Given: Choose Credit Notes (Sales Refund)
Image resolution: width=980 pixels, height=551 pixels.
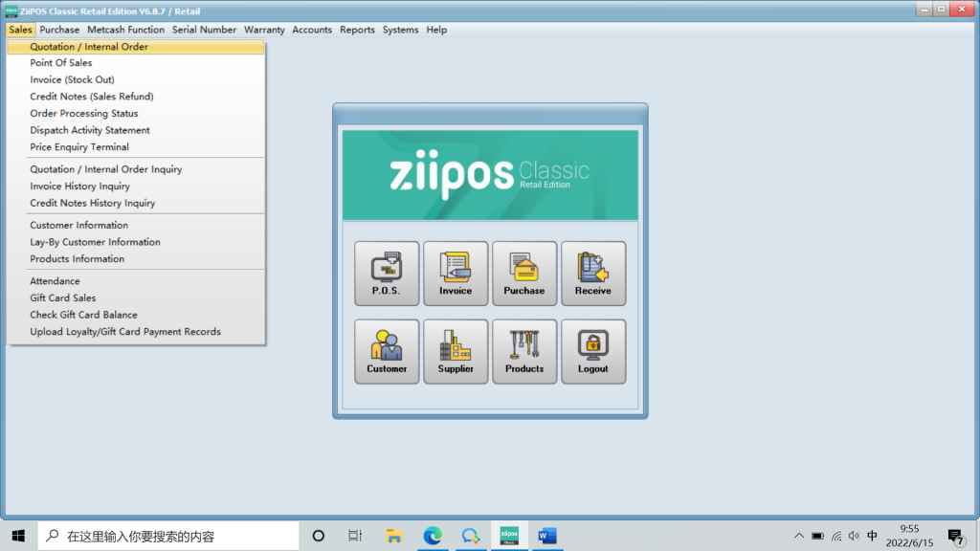Looking at the screenshot, I should point(92,97).
